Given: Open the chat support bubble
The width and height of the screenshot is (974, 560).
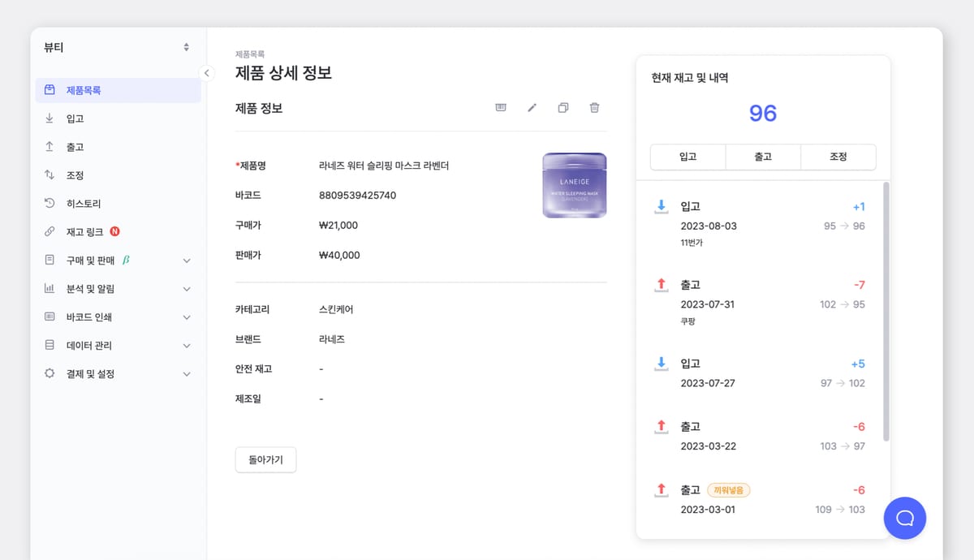Looking at the screenshot, I should tap(904, 518).
